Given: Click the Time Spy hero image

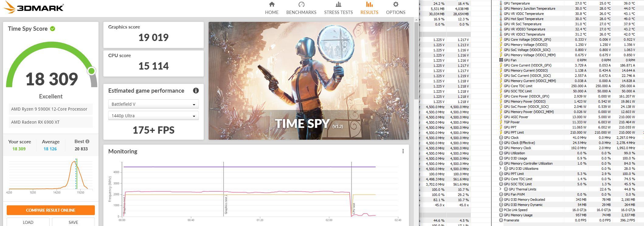Looking at the screenshot, I should pos(308,81).
